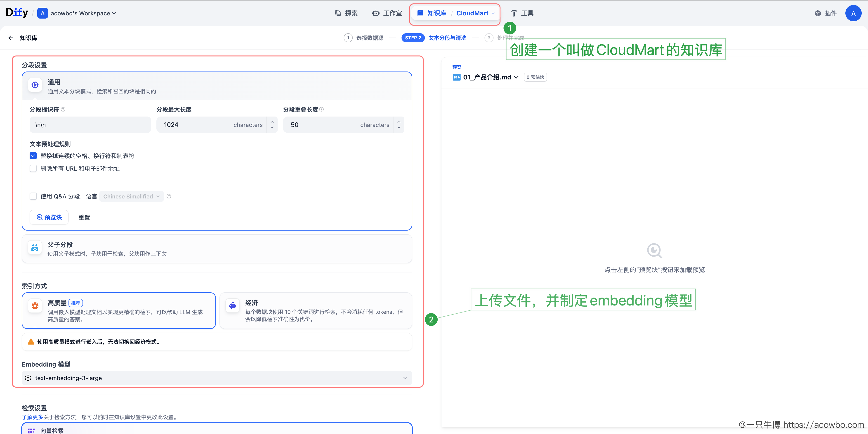The height and width of the screenshot is (434, 868).
Task: Edit the 分段标识符 delimiter field
Action: (90, 125)
